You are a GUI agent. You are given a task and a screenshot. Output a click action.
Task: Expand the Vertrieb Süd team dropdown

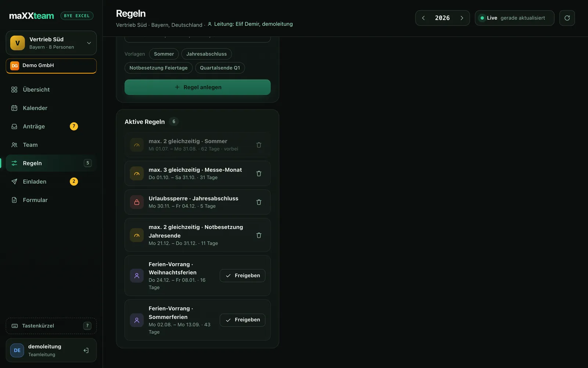pos(89,43)
